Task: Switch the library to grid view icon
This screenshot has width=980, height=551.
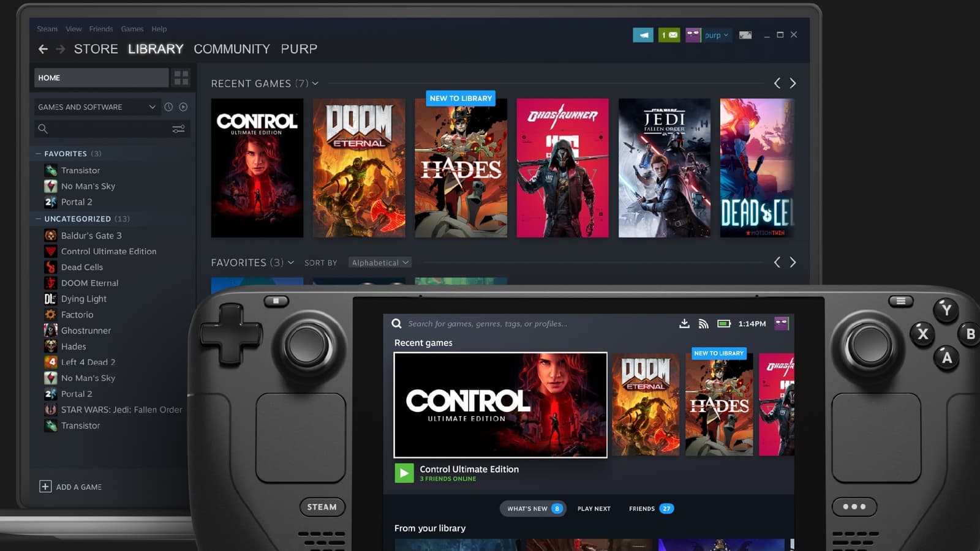Action: tap(181, 78)
